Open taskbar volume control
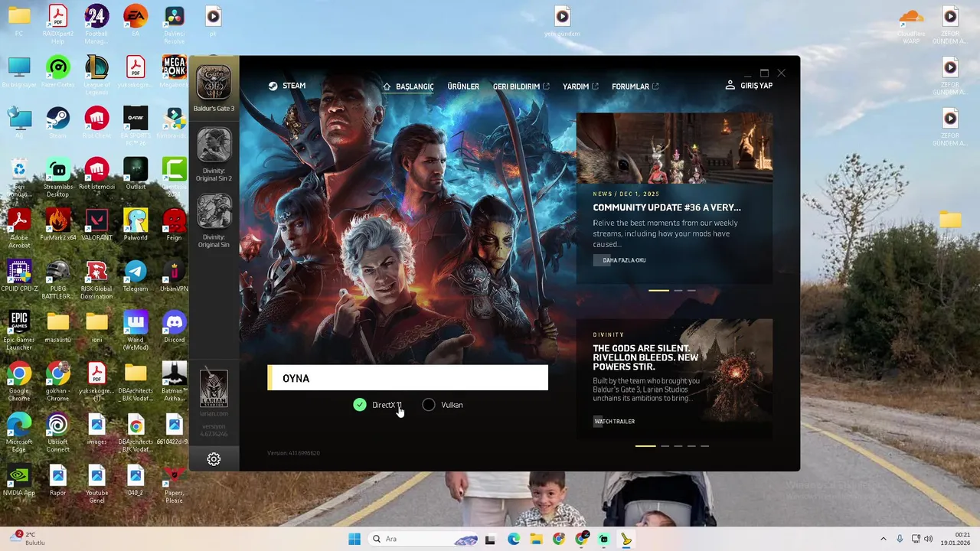 (x=928, y=539)
